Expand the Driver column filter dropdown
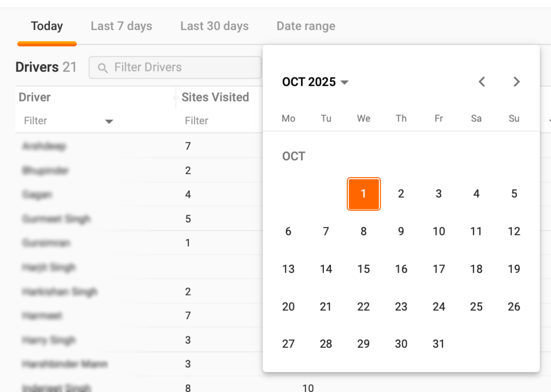Image resolution: width=551 pixels, height=392 pixels. coord(109,122)
